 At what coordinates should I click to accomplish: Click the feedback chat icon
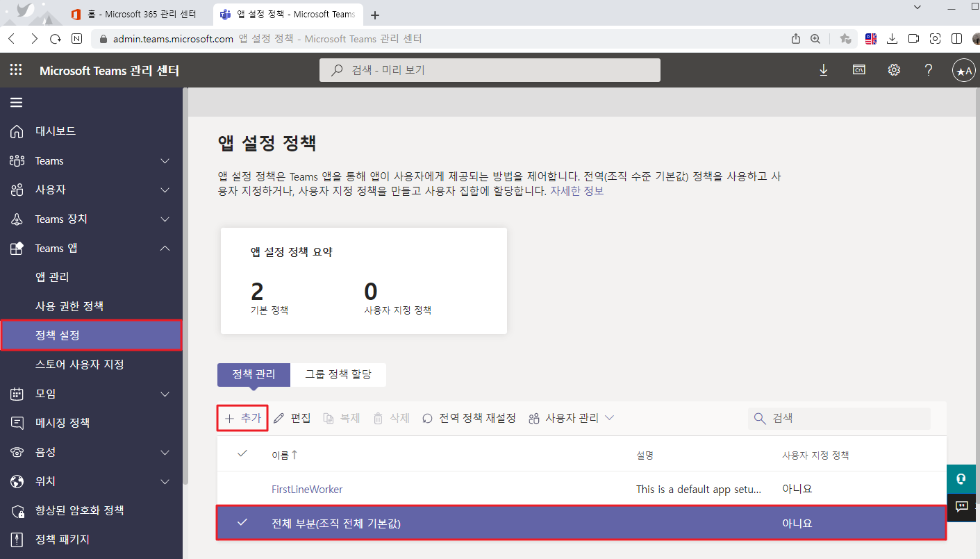(962, 506)
